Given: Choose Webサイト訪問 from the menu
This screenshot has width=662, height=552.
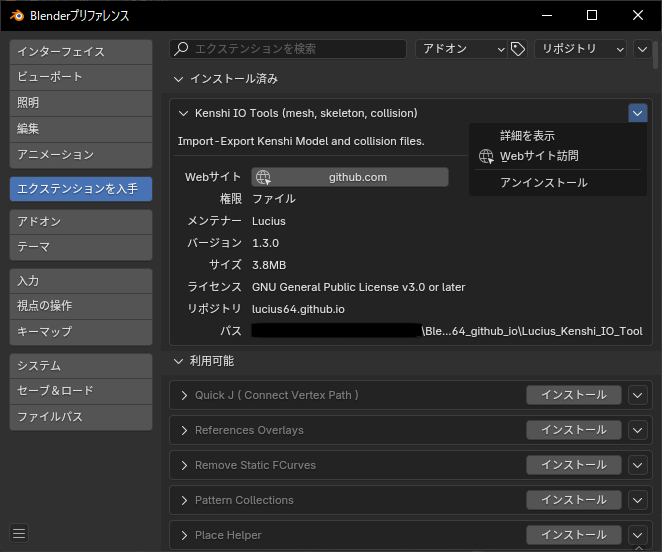Looking at the screenshot, I should (558, 156).
